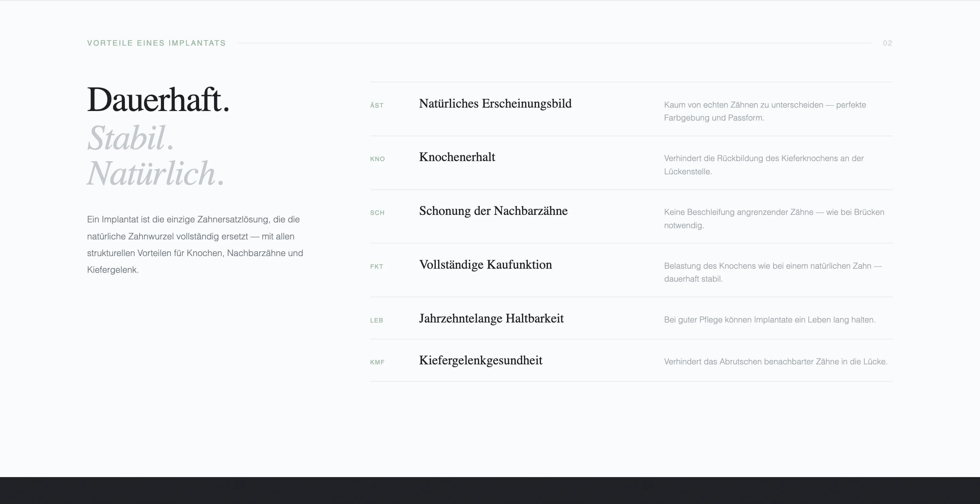Click the KNO tag label

point(377,159)
